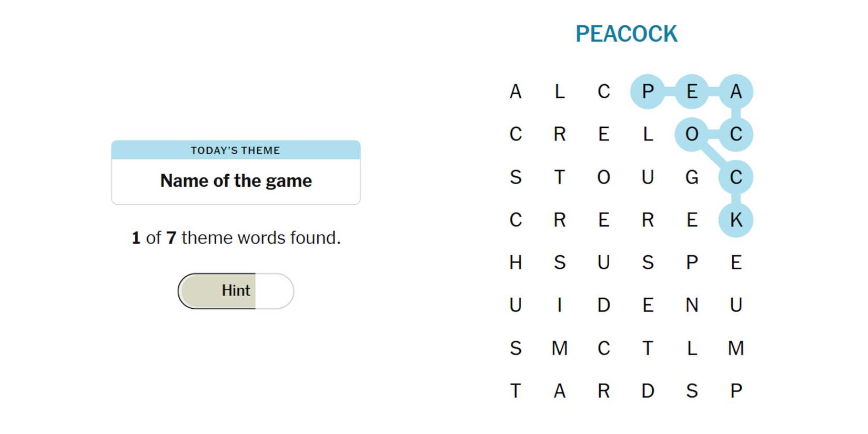This screenshot has width=868, height=434.
Task: Click the "1 of 7 theme words found" text
Action: 236,238
